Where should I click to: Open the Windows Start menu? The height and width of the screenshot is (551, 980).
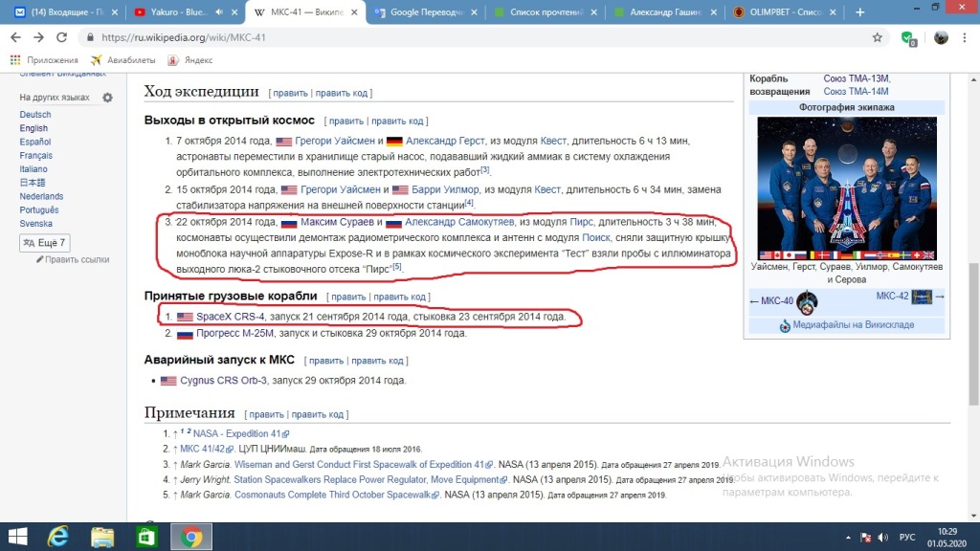(x=17, y=537)
